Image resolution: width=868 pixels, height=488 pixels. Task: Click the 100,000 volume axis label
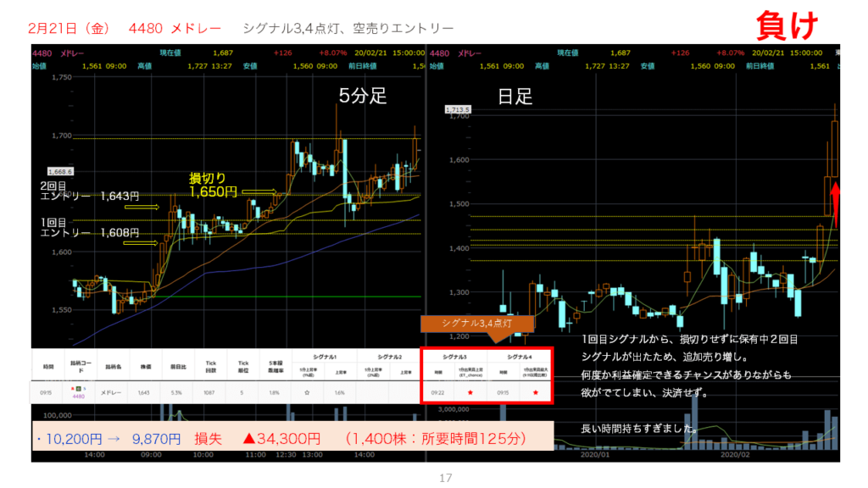tap(58, 415)
